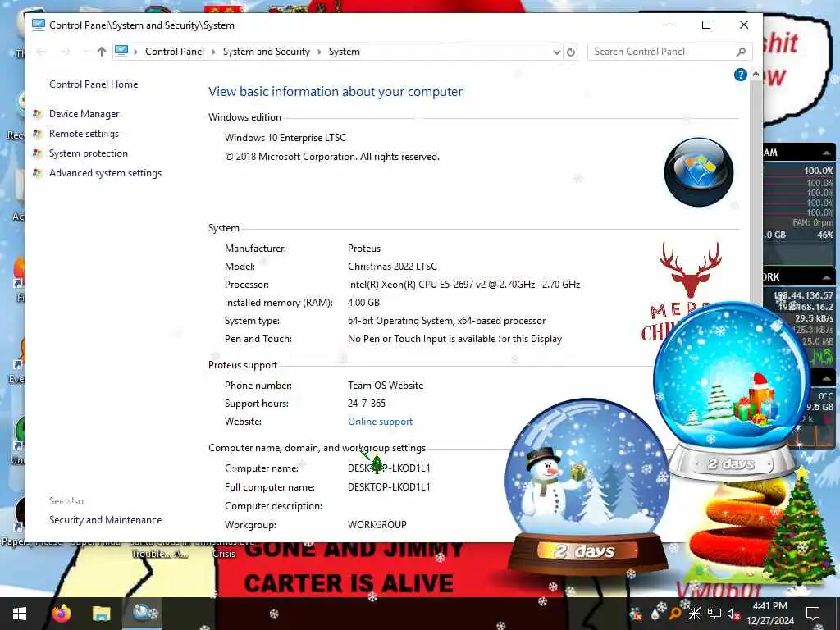This screenshot has width=840, height=630.
Task: Open Help with the blue question mark
Action: 741,75
